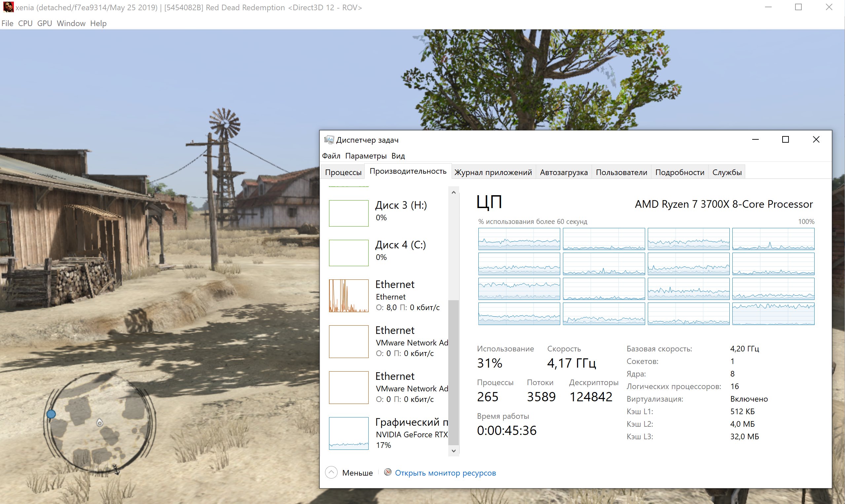Click the L3 cache value 32,0 МБ
This screenshot has width=845, height=504.
click(x=745, y=436)
